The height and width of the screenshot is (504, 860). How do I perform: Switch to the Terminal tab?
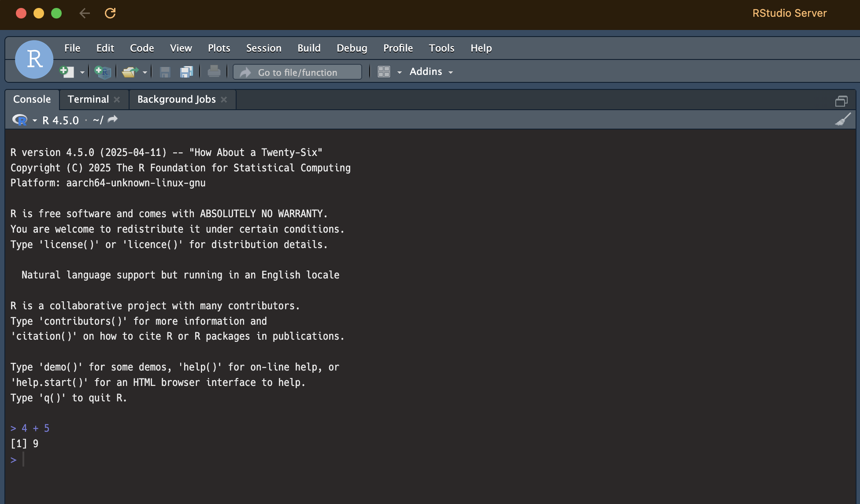(x=88, y=100)
